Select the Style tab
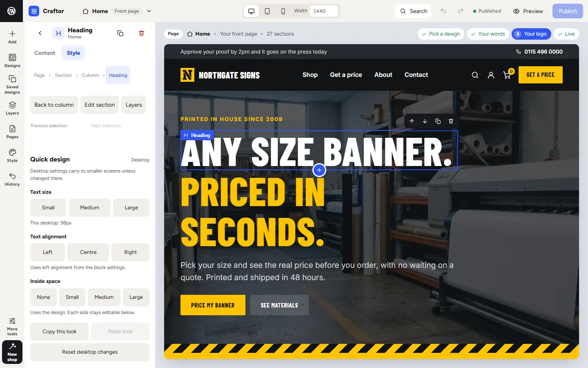588x368 pixels. click(73, 53)
